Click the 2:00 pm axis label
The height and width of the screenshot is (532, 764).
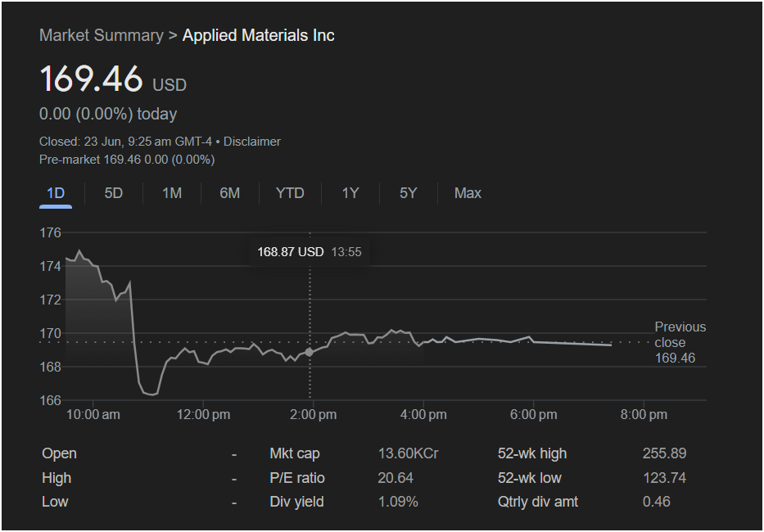(x=314, y=415)
